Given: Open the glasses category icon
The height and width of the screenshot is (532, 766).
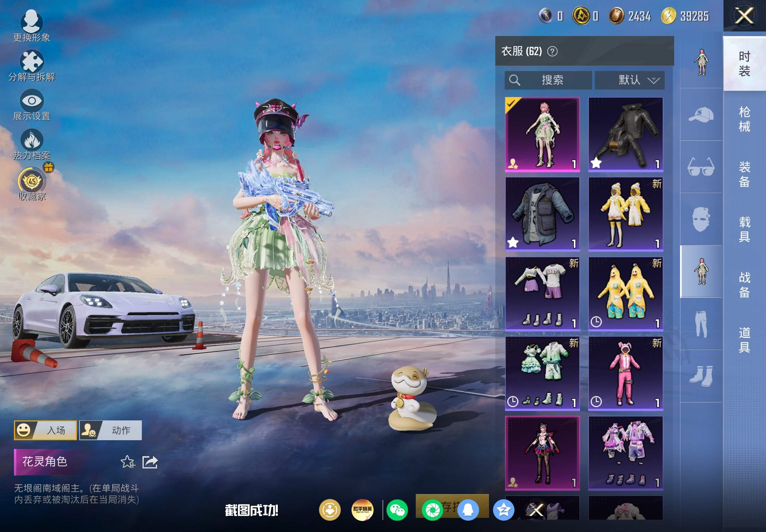Looking at the screenshot, I should [x=701, y=167].
